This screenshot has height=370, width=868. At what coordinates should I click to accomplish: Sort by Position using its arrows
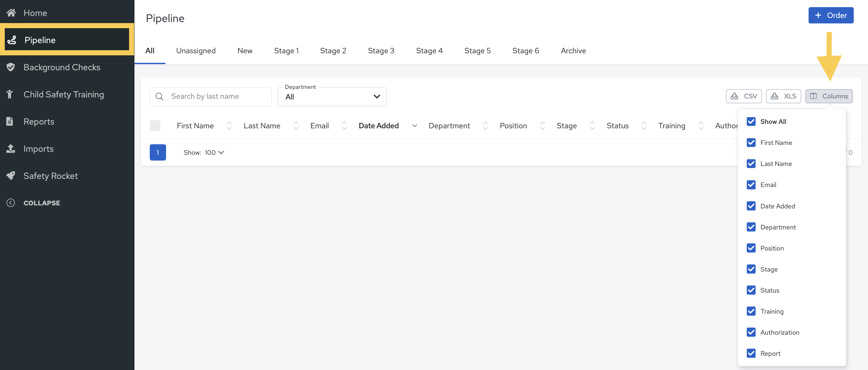point(543,126)
